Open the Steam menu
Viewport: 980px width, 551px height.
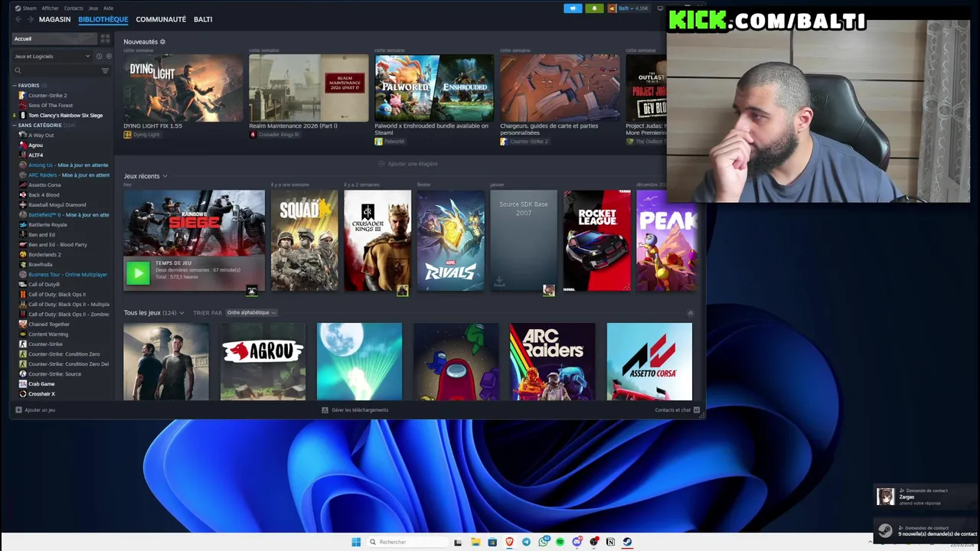click(x=26, y=8)
